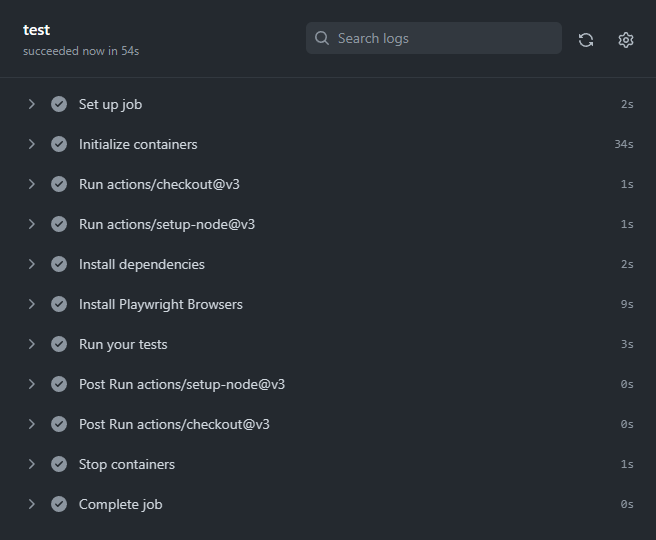Expand the Install dependencies chevron
This screenshot has width=656, height=540.
pos(32,264)
